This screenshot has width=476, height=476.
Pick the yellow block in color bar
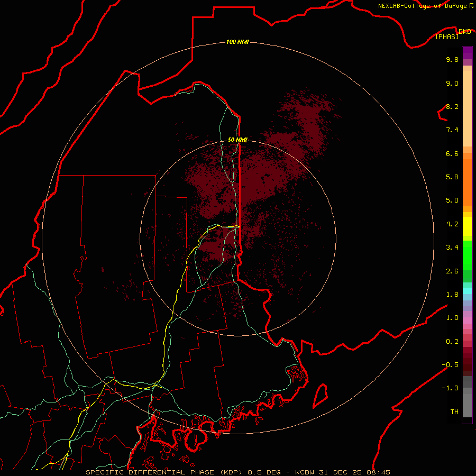point(467,226)
